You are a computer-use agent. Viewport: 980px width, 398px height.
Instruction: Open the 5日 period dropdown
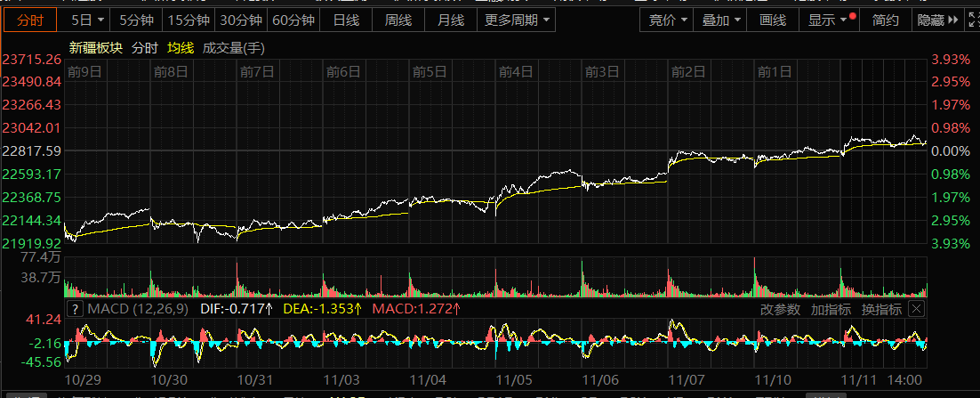tap(86, 20)
